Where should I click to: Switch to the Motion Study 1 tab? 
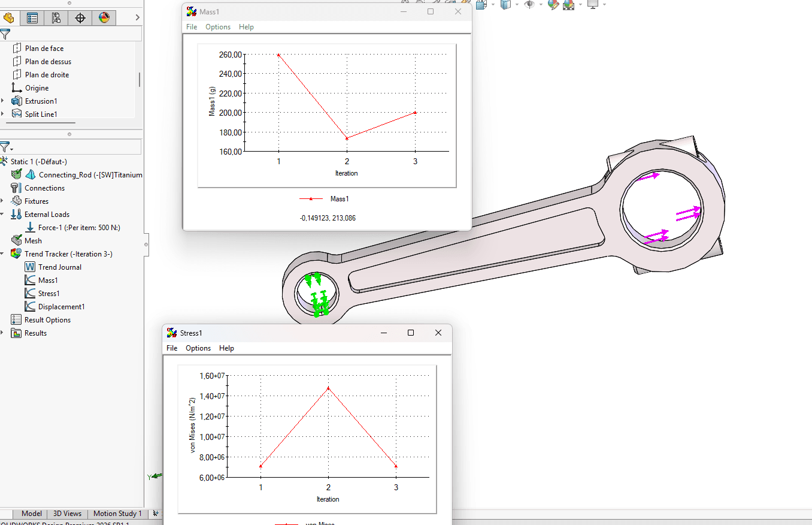pyautogui.click(x=117, y=514)
